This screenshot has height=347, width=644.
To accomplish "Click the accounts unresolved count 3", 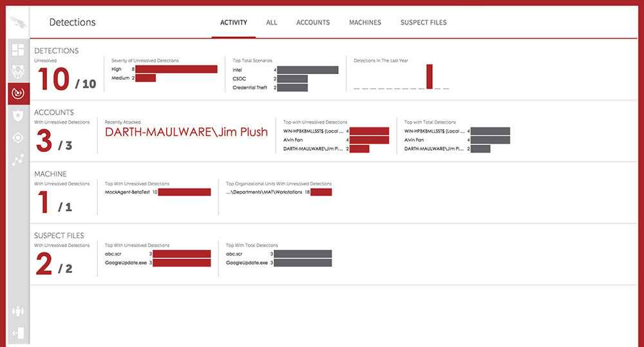I will 44,140.
